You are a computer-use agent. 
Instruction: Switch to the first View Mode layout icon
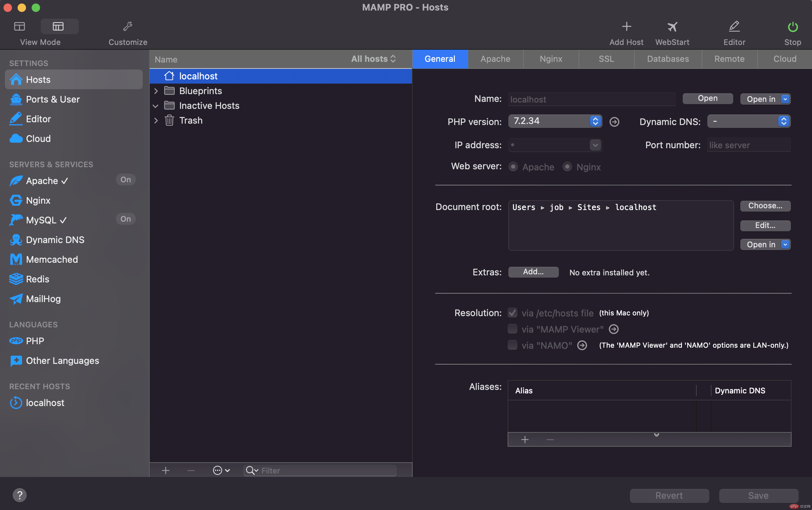(x=20, y=26)
